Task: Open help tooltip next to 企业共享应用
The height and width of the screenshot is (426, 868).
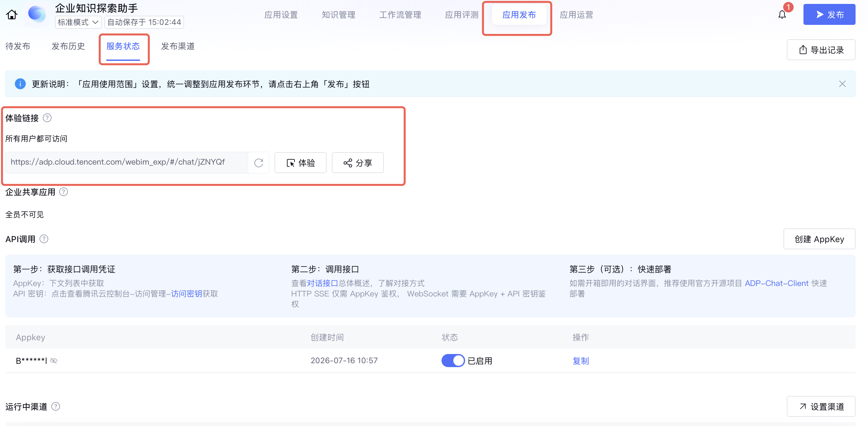Action: click(x=64, y=192)
